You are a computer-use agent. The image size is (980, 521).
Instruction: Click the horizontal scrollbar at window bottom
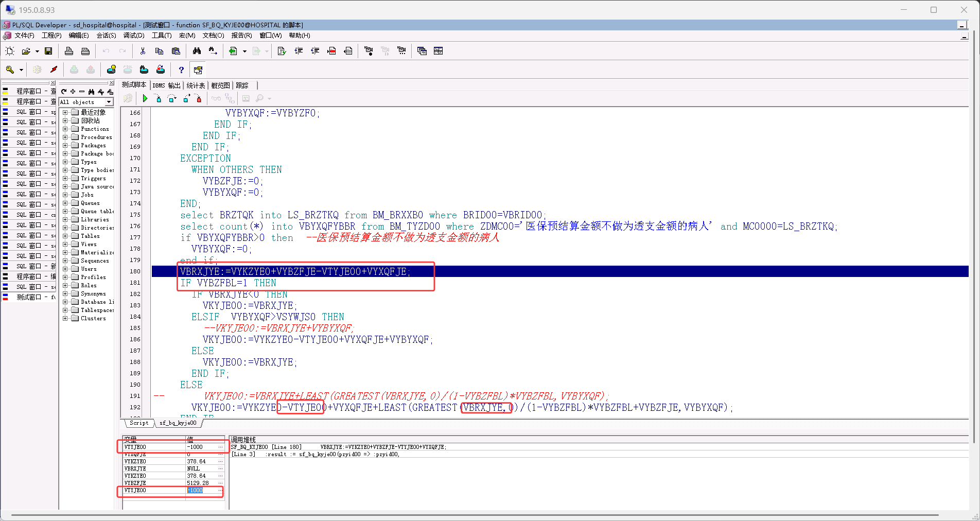474,514
